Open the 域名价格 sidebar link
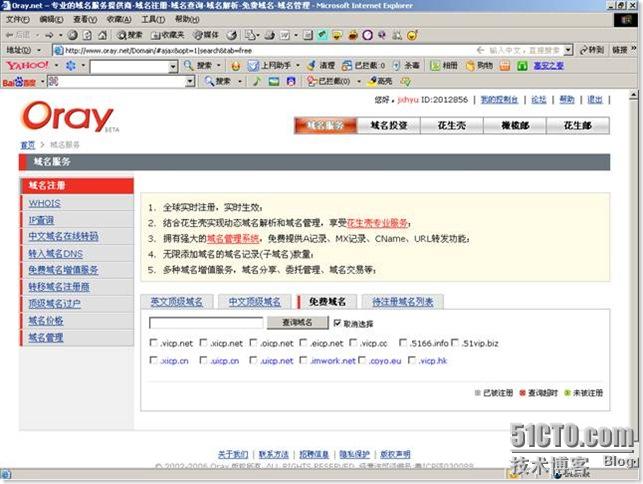Viewport: 643px width, 484px height. click(x=46, y=320)
